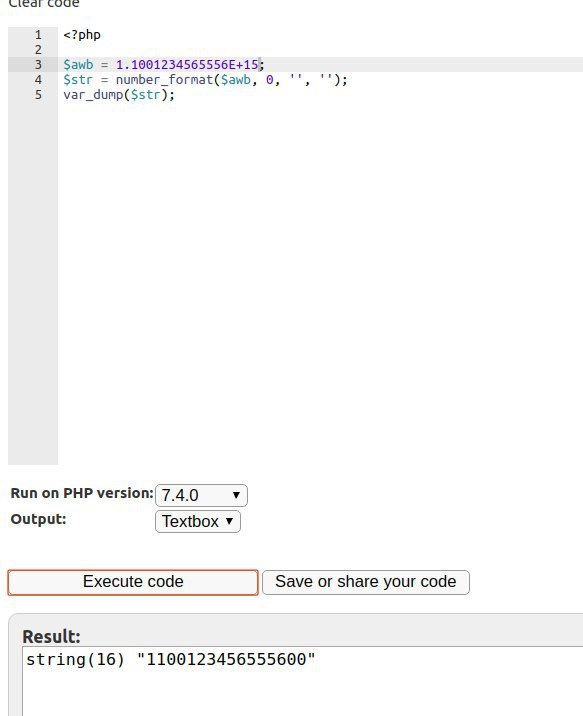Click the result string 1100123456555600
Image resolution: width=583 pixels, height=716 pixels.
pyautogui.click(x=226, y=659)
